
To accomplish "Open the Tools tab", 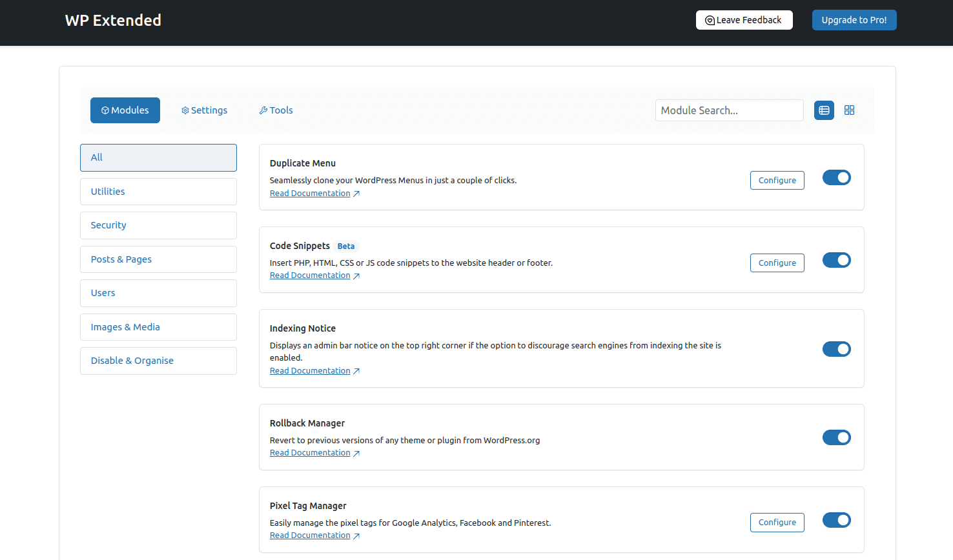I will point(276,110).
